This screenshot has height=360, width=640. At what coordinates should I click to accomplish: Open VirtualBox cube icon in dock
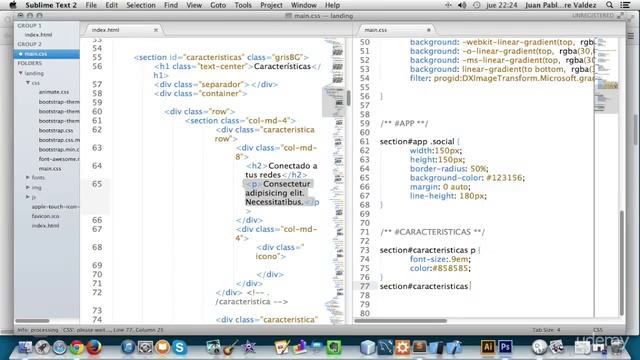pyautogui.click(x=368, y=347)
